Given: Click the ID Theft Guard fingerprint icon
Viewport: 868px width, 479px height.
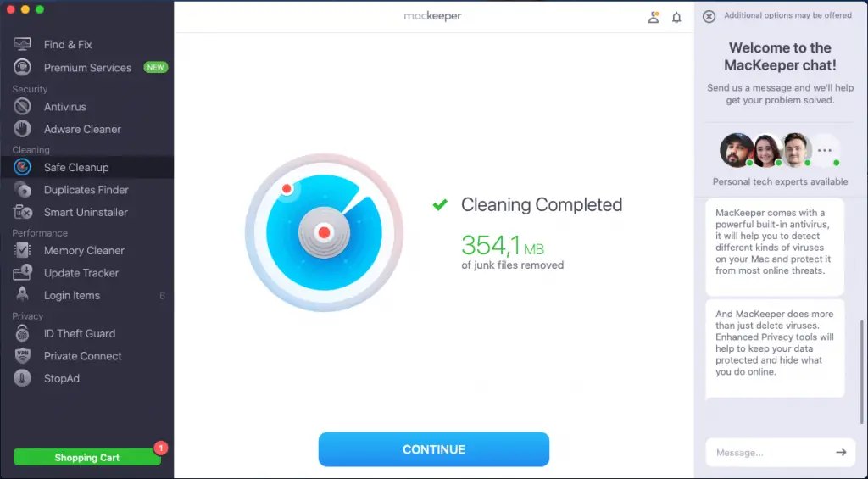Looking at the screenshot, I should (x=22, y=333).
